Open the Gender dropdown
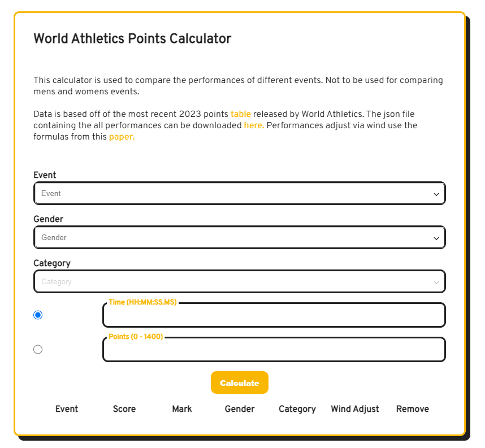 pos(239,237)
